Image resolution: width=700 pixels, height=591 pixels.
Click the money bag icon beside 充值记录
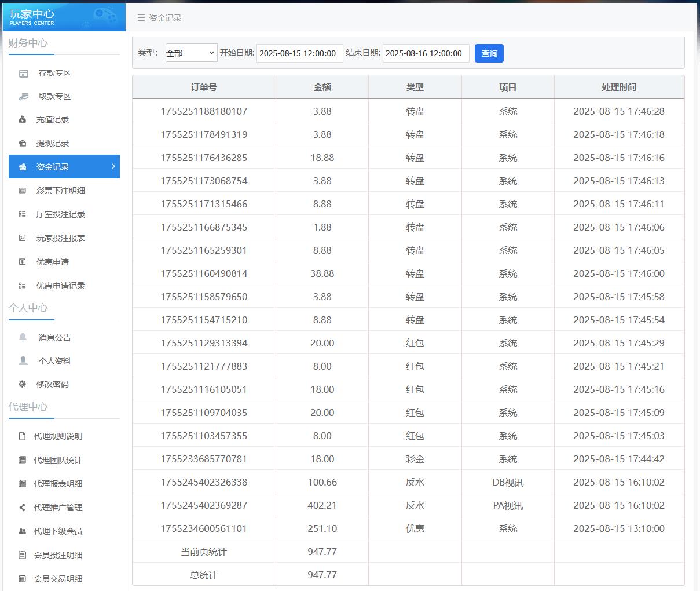pyautogui.click(x=23, y=120)
